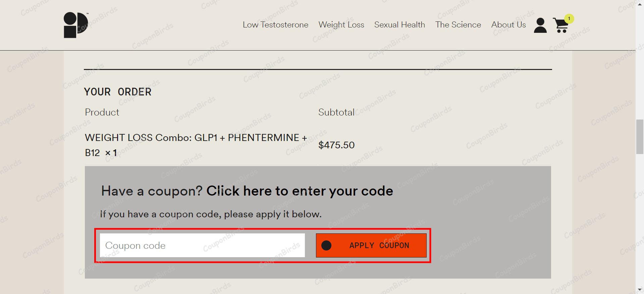
Task: Open the Low Testosterone menu item
Action: [275, 25]
